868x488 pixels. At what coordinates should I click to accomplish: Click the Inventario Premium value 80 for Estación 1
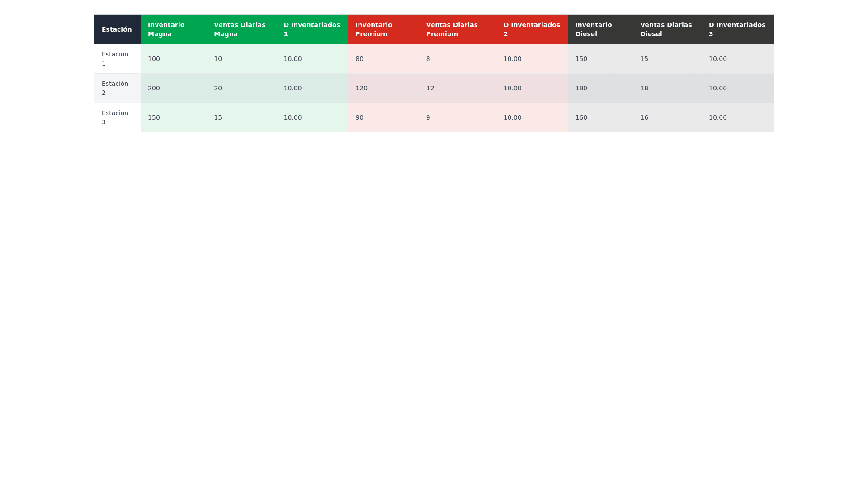(359, 59)
